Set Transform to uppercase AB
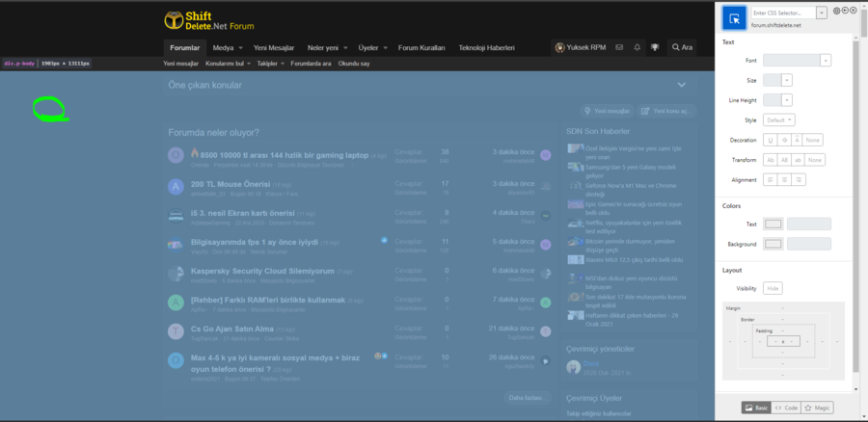 784,160
